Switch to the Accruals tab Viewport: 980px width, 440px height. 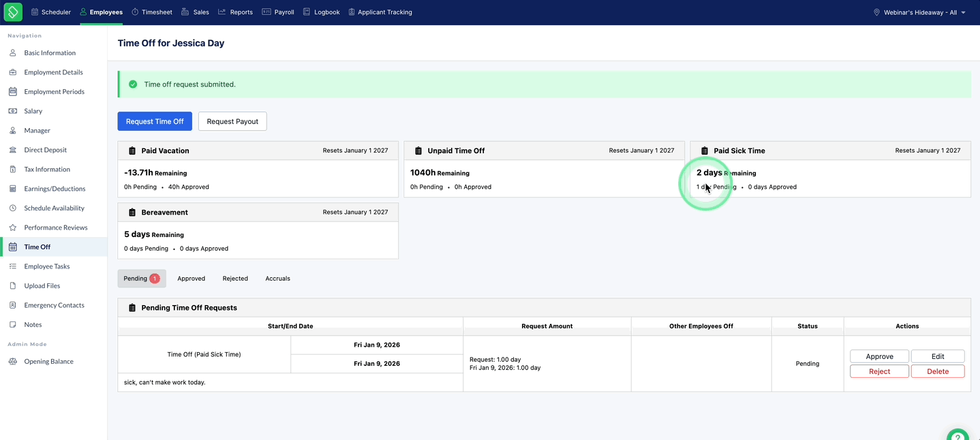point(278,279)
